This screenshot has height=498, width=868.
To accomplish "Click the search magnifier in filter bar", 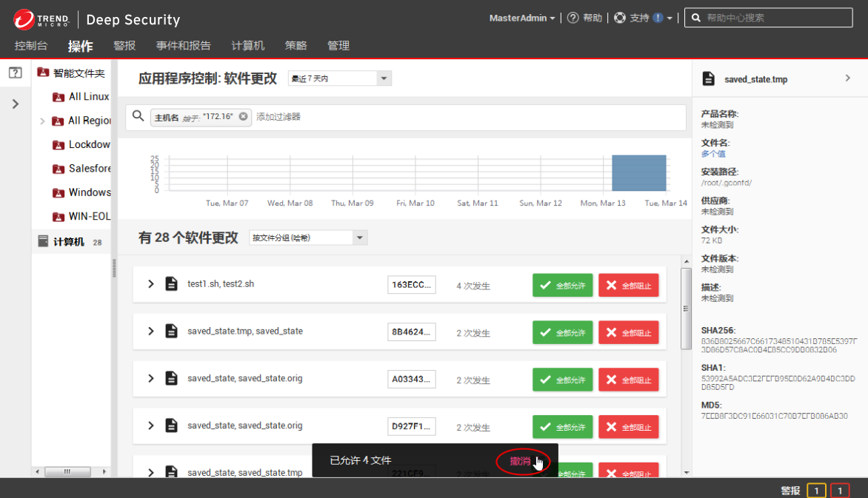I will (x=138, y=116).
